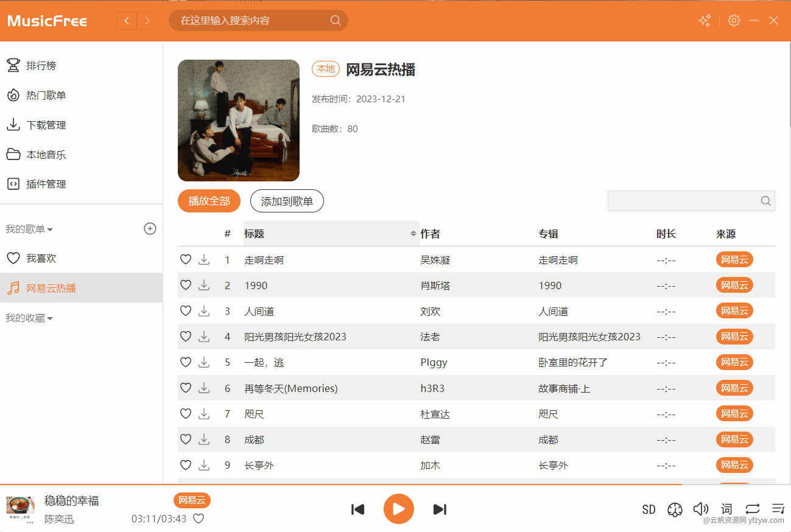This screenshot has width=791, height=532.
Task: Like the song 咫尺
Action: pos(186,414)
